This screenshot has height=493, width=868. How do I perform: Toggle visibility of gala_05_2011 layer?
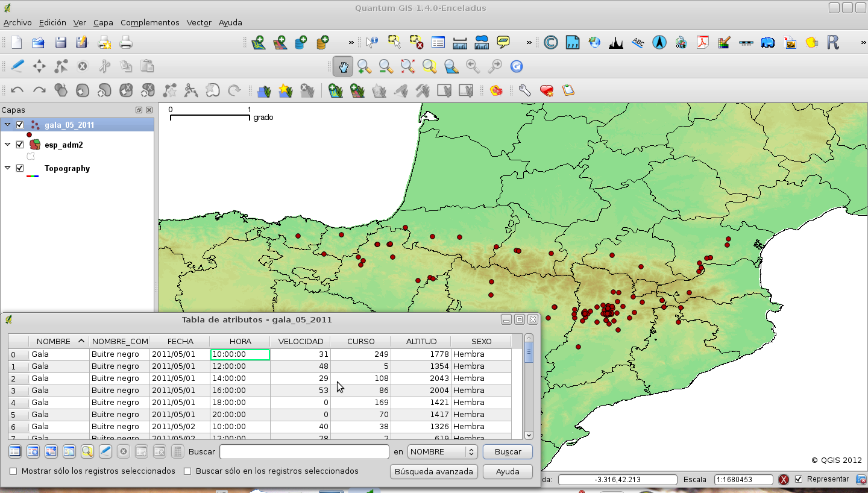point(20,125)
